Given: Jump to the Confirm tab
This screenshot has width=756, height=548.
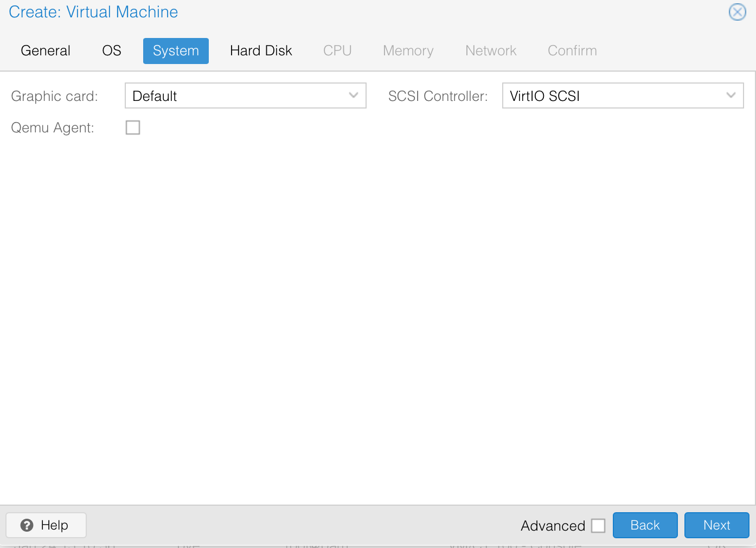Looking at the screenshot, I should click(x=572, y=51).
